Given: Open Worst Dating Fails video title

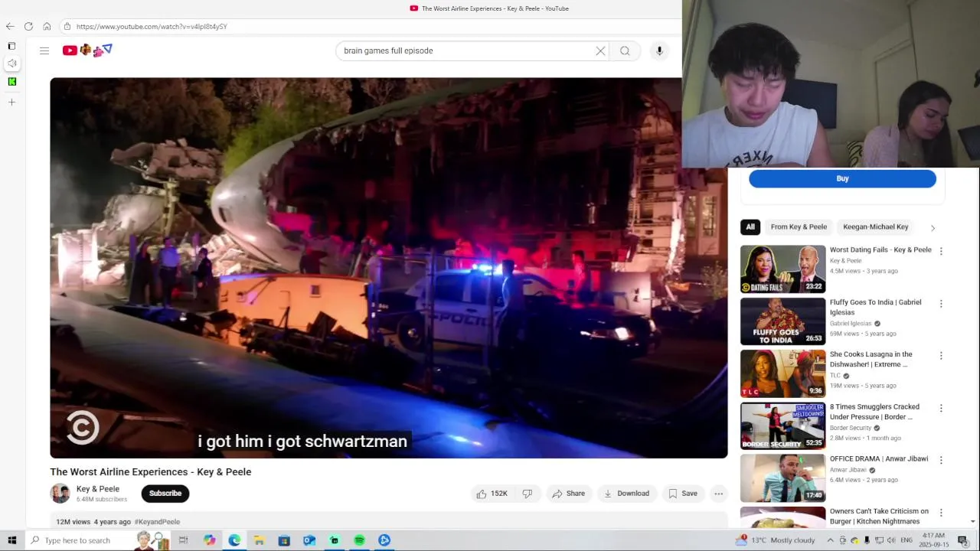Looking at the screenshot, I should [880, 249].
